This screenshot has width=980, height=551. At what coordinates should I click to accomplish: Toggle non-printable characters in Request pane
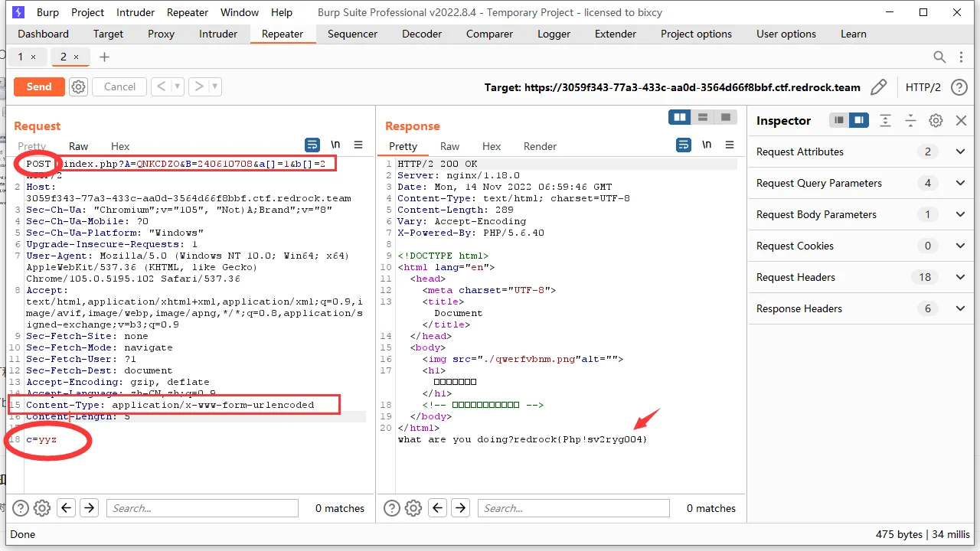(x=335, y=145)
